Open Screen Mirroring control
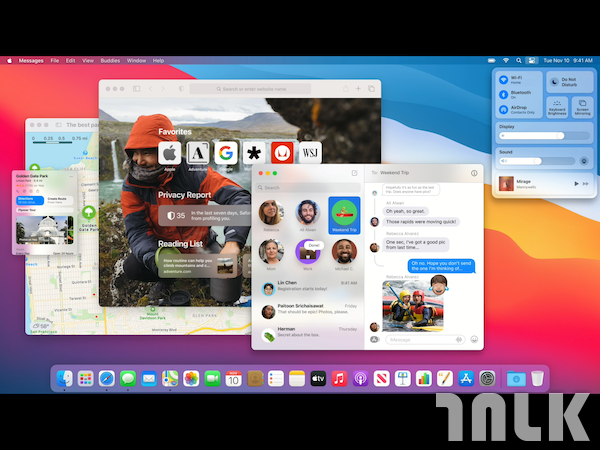600x450 pixels. pos(582,108)
